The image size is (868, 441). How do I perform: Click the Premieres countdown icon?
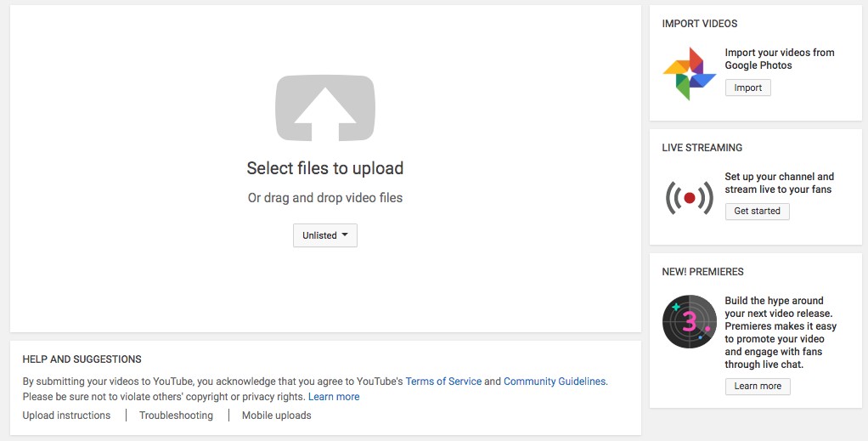coord(689,321)
